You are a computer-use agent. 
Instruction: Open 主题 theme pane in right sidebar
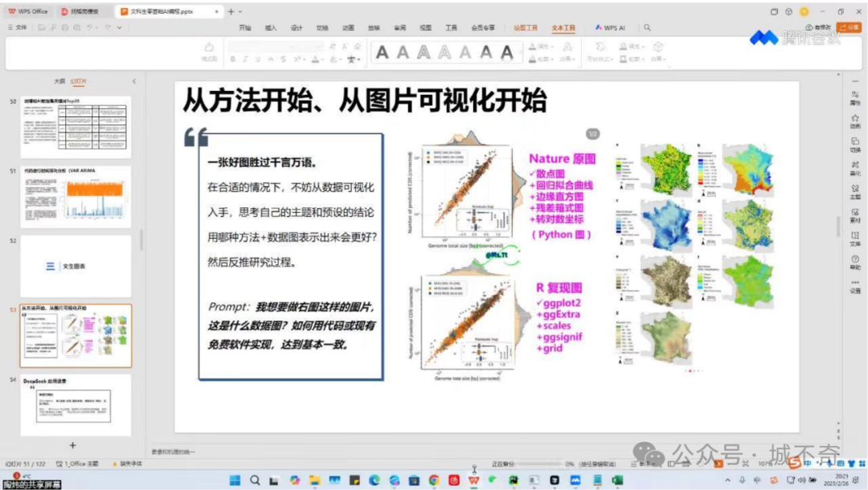point(855,192)
